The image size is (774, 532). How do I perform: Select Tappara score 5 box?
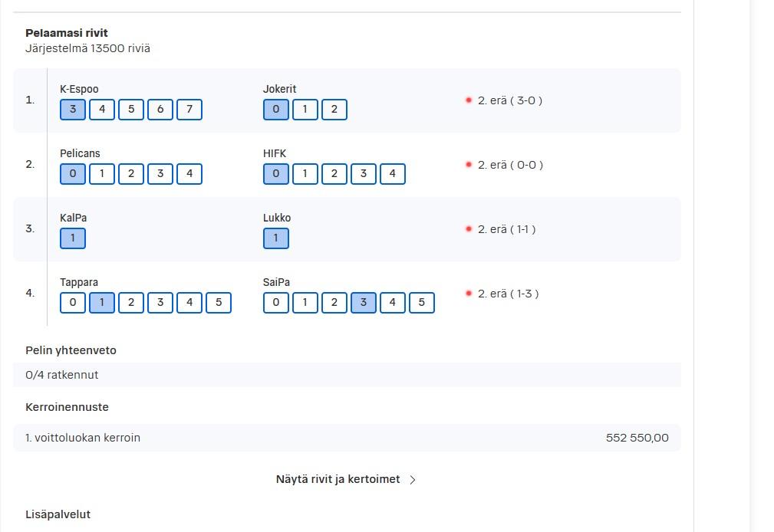[218, 303]
